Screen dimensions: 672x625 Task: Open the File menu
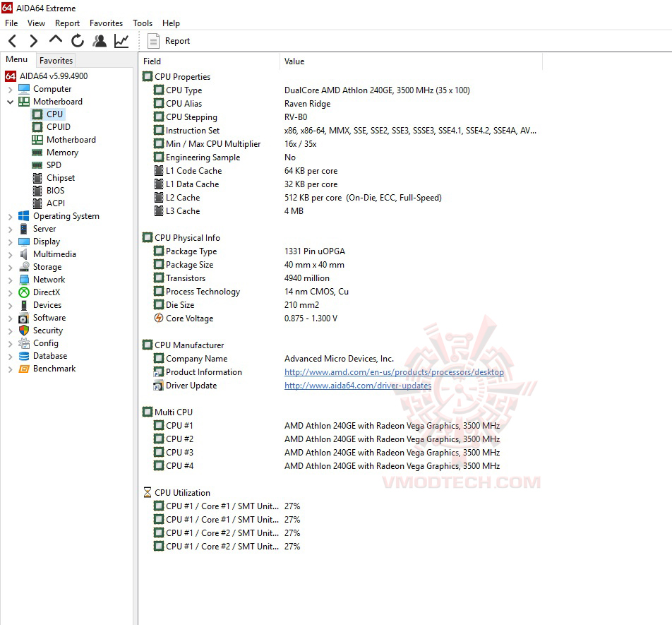tap(11, 23)
